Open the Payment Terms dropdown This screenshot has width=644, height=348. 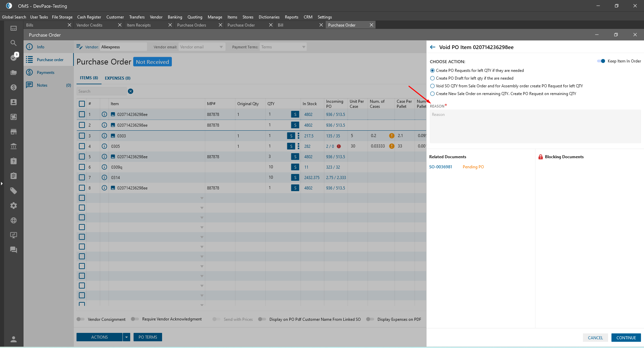coord(304,47)
